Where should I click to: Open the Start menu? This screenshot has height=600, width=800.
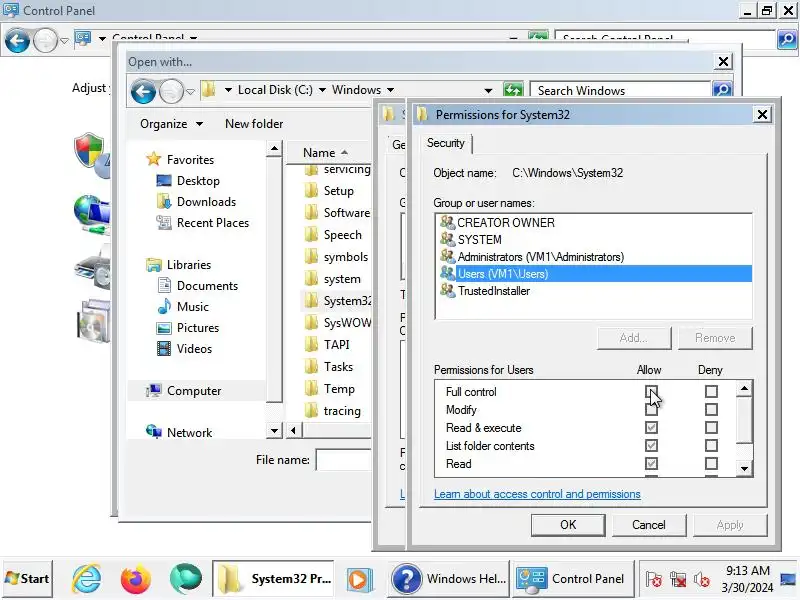click(x=28, y=579)
